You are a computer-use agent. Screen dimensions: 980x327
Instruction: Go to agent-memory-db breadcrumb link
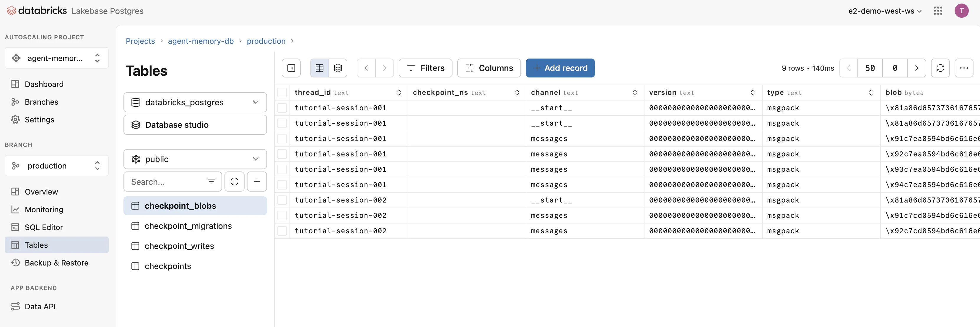click(201, 41)
